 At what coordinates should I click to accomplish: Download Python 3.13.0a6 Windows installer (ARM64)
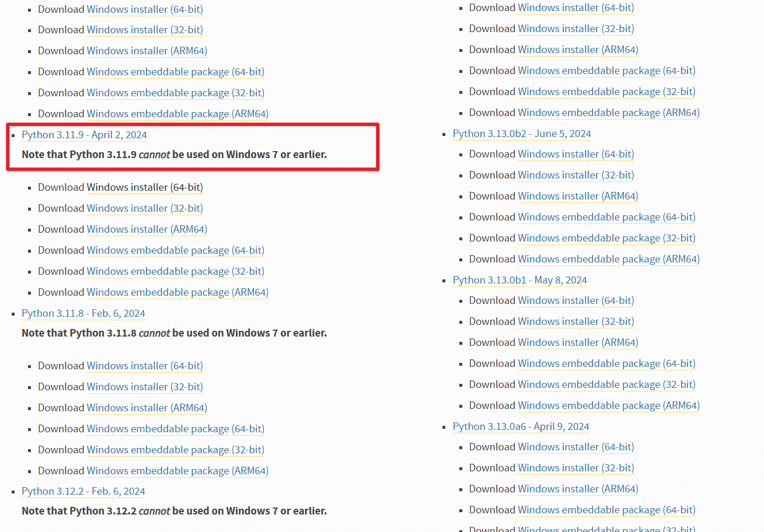[578, 489]
